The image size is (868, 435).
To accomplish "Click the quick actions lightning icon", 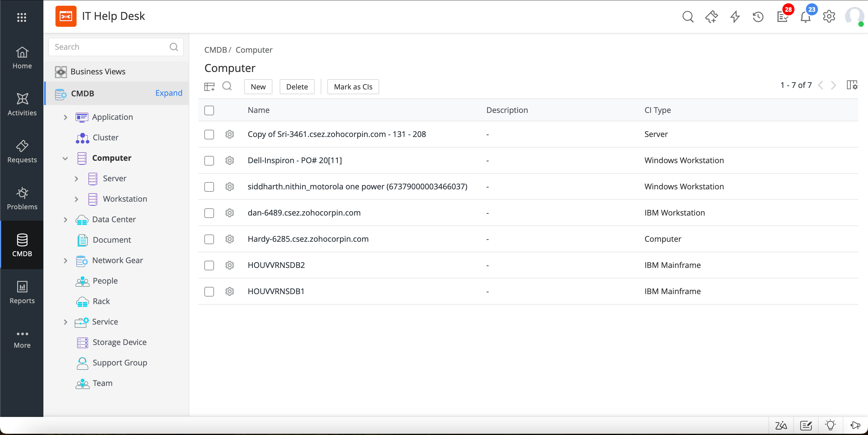I will (x=735, y=17).
